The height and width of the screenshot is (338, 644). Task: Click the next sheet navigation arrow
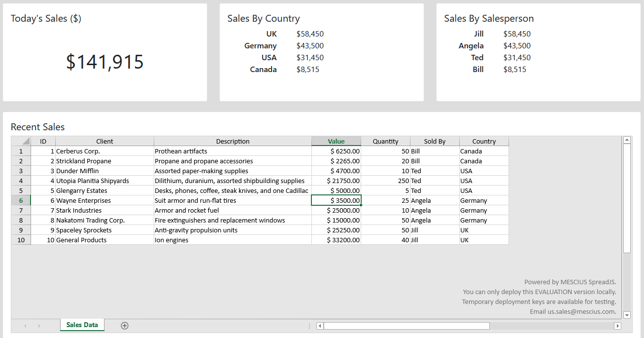click(x=39, y=326)
